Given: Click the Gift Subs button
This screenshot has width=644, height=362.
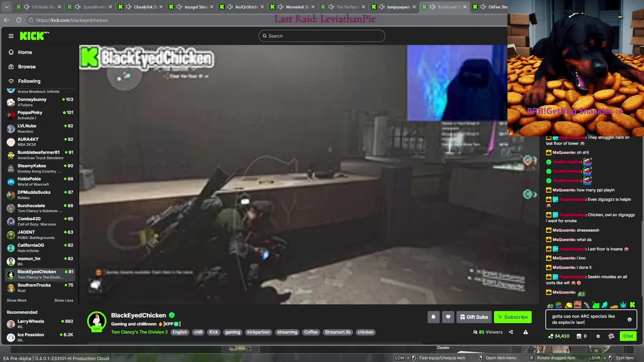Looking at the screenshot, I should point(473,317).
